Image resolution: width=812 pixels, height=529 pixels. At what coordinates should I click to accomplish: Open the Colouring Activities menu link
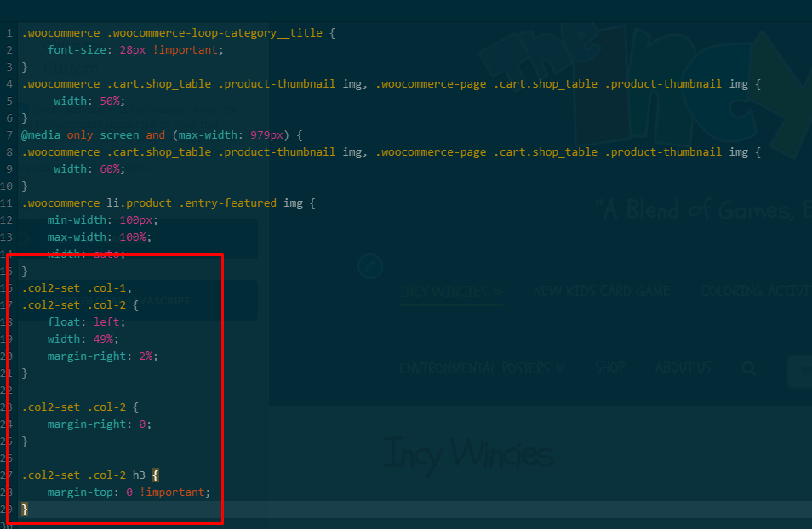tap(755, 292)
